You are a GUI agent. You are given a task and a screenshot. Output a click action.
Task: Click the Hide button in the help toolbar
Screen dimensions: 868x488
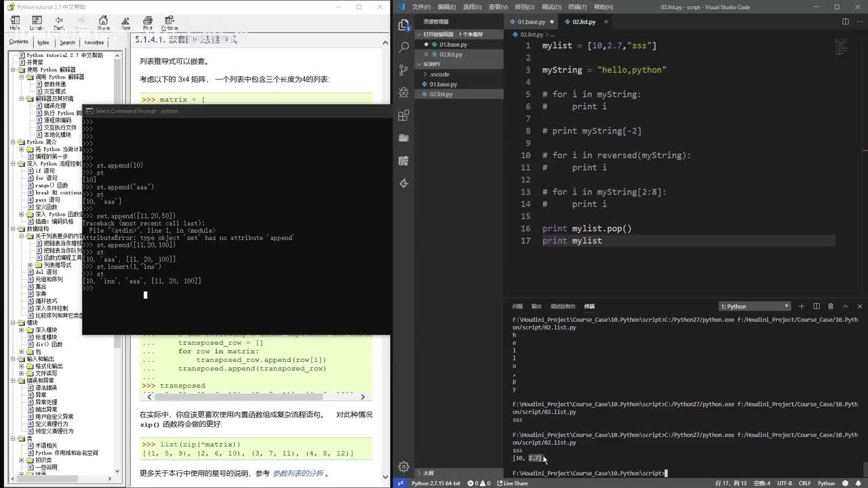coord(15,23)
